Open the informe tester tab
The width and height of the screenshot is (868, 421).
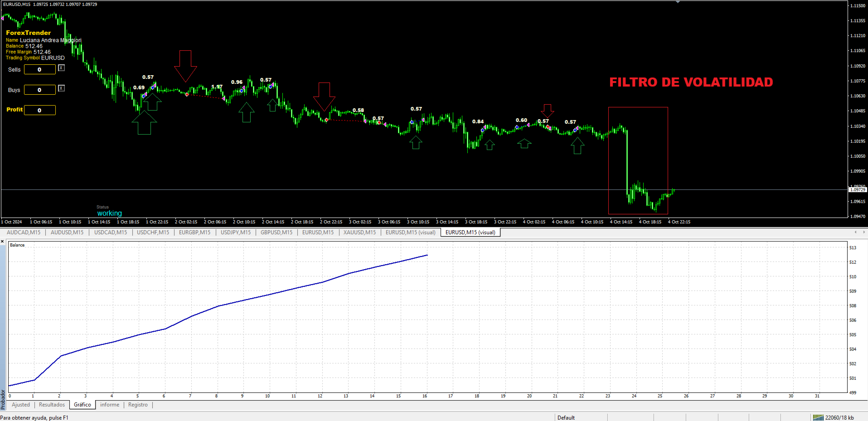[110, 405]
